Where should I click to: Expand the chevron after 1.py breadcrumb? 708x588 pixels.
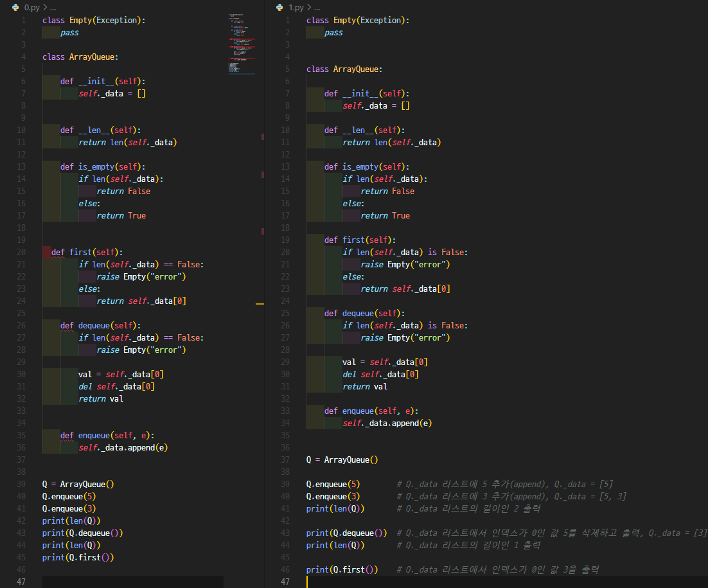pos(309,7)
